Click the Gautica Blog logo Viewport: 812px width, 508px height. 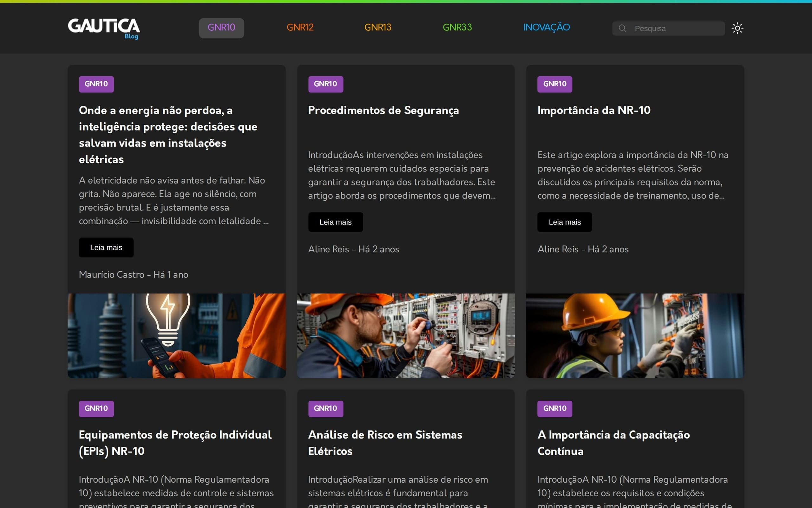coord(104,28)
